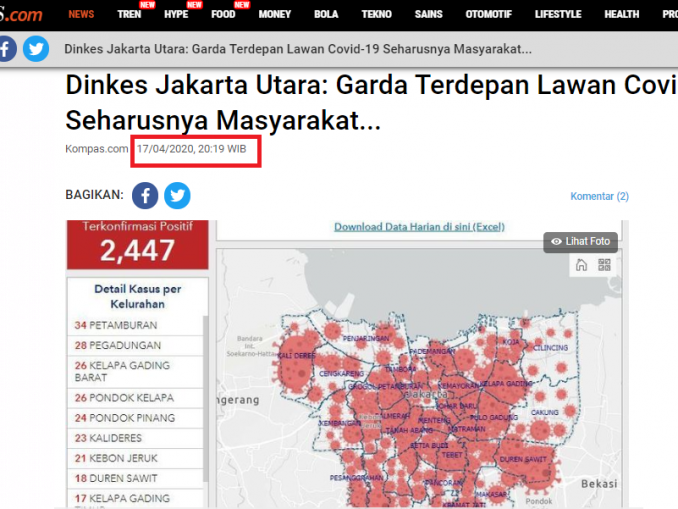This screenshot has width=678, height=509.
Task: Select MONEY in the navigation bar
Action: [x=275, y=14]
